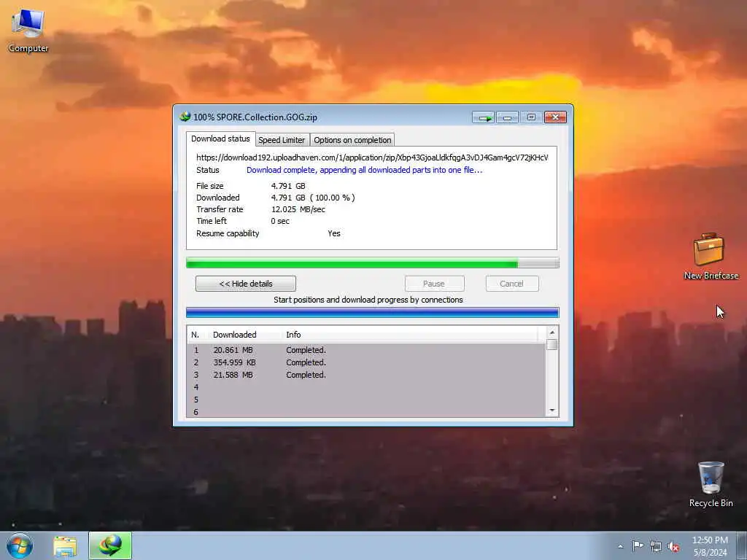The width and height of the screenshot is (747, 560).
Task: Open Windows Explorer from the taskbar
Action: tap(65, 546)
